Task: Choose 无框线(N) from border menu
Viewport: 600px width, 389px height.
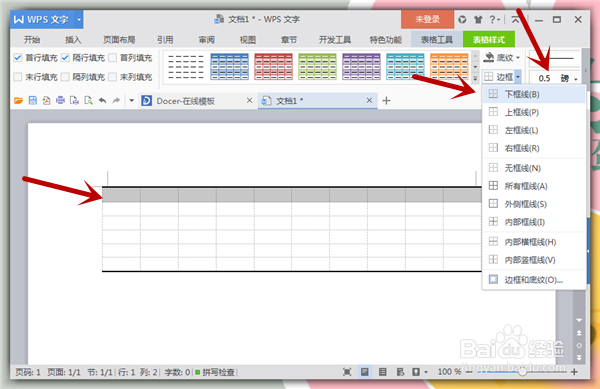Action: pyautogui.click(x=534, y=168)
